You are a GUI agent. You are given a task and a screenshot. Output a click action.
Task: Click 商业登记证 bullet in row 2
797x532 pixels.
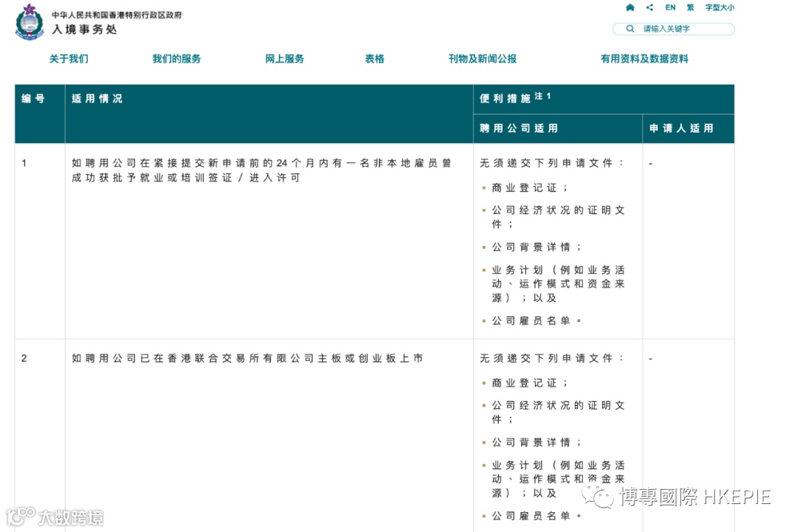coord(530,383)
